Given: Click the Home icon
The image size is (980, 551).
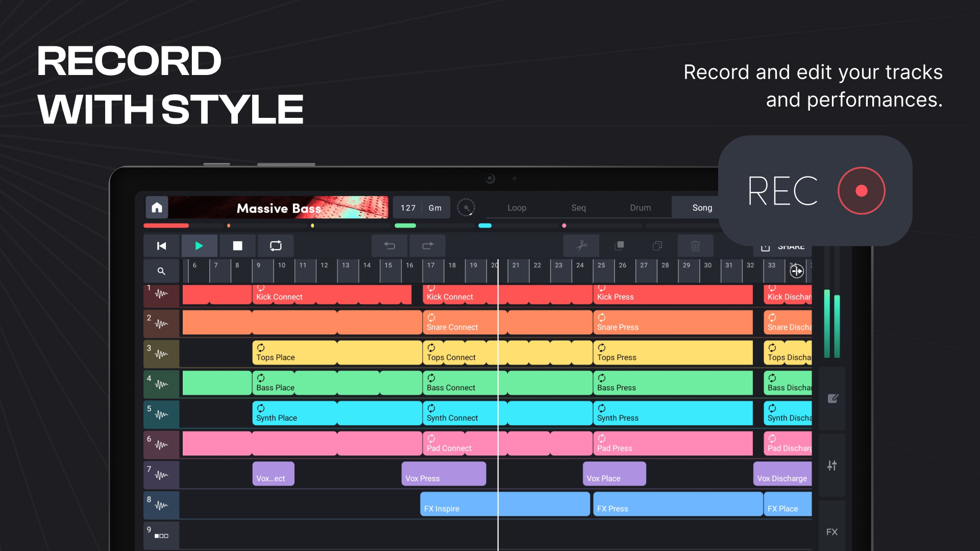Looking at the screenshot, I should pos(157,207).
